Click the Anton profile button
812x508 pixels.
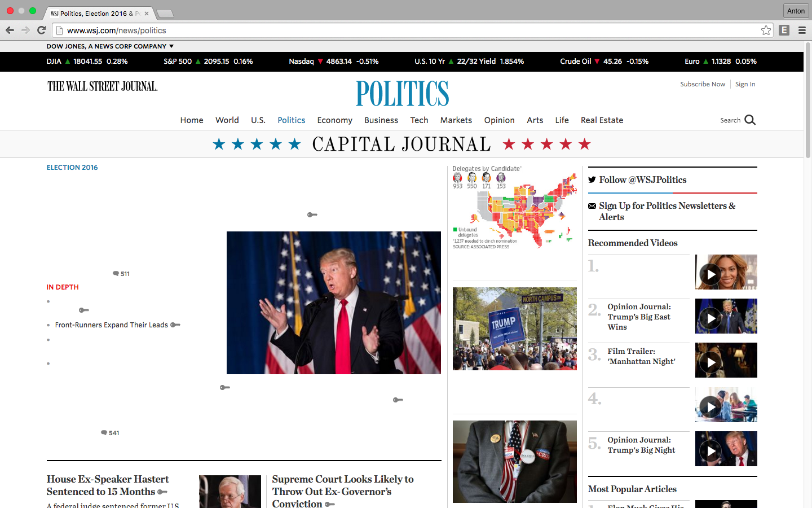[796, 11]
